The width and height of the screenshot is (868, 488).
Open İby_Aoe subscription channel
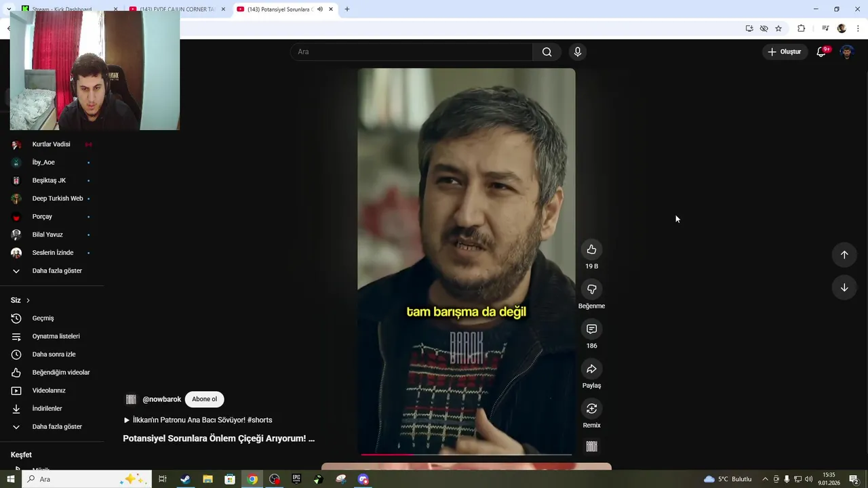click(x=52, y=163)
